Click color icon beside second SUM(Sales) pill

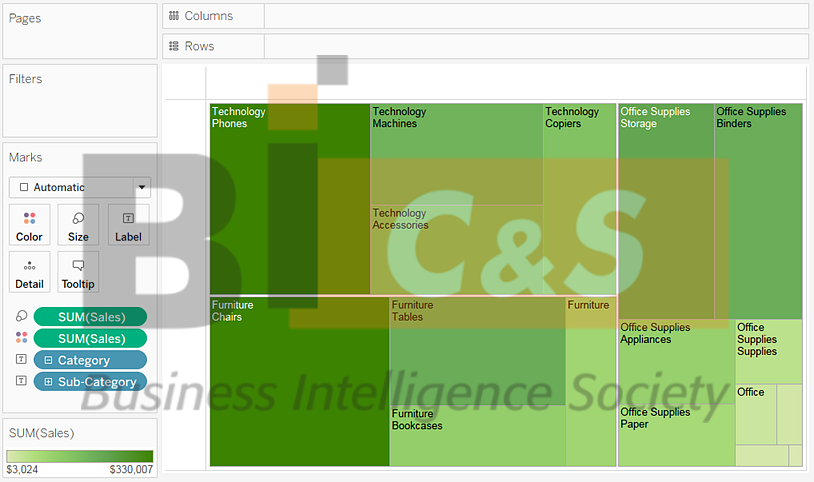pos(21,339)
